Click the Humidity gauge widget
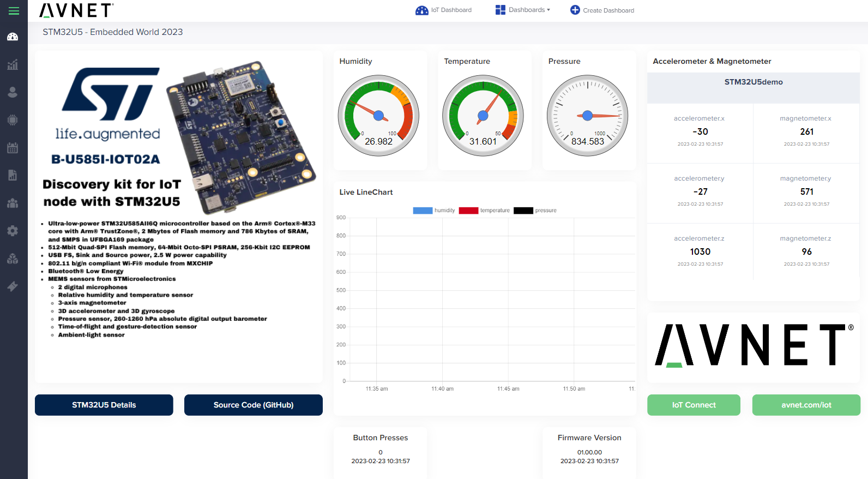868x479 pixels. pos(378,115)
